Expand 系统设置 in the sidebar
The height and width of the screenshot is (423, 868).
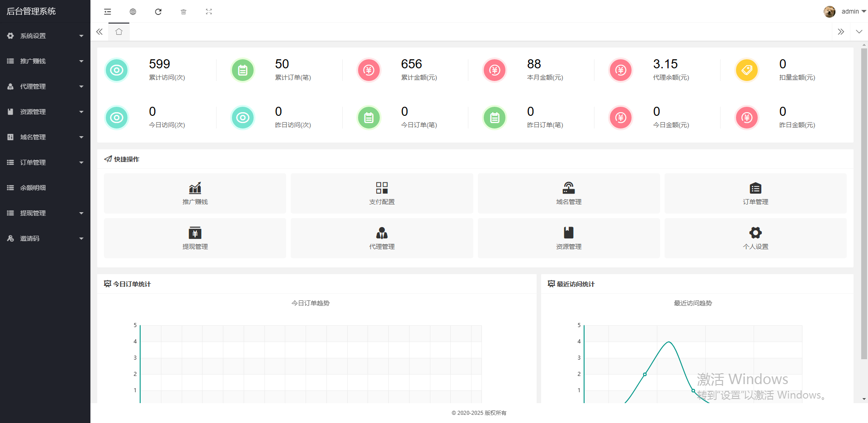point(45,36)
